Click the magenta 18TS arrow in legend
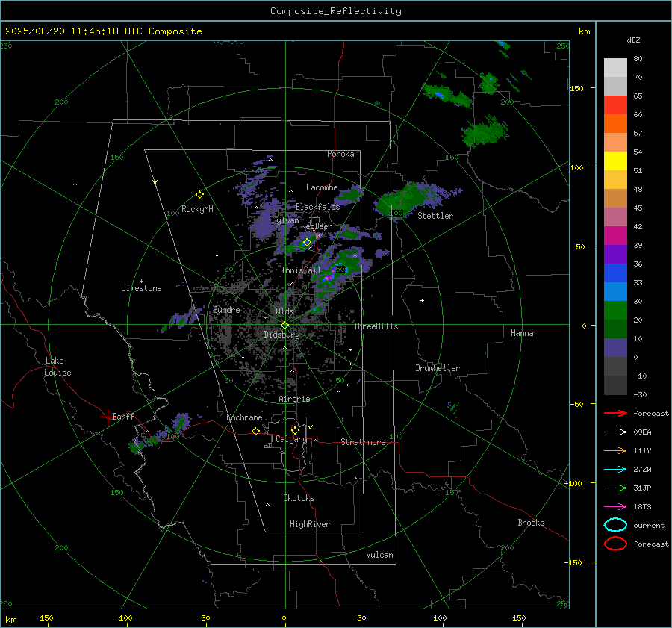This screenshot has width=672, height=628. point(615,507)
